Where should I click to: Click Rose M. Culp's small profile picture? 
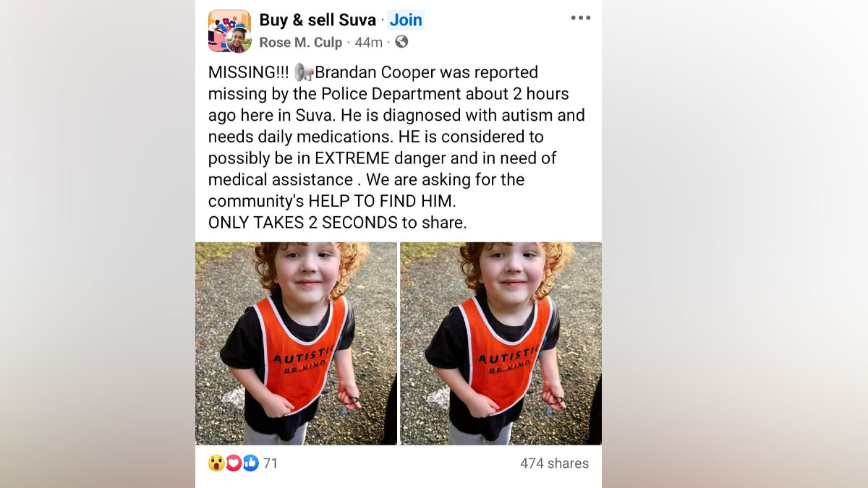pyautogui.click(x=238, y=40)
